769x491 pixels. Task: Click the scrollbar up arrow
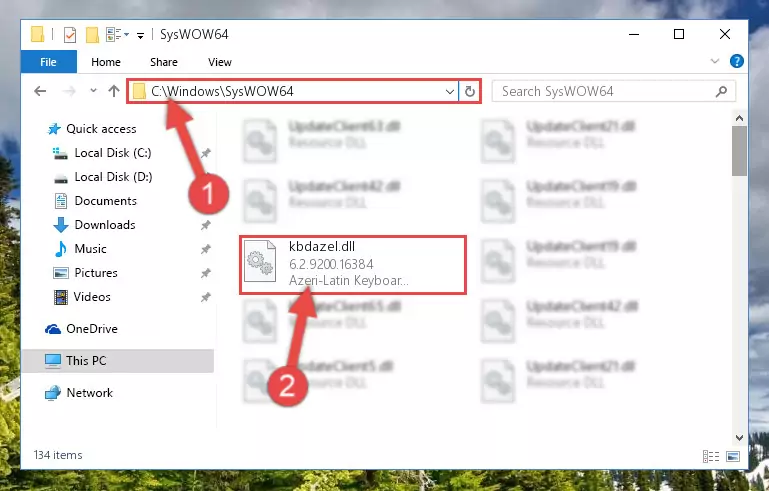[x=739, y=118]
